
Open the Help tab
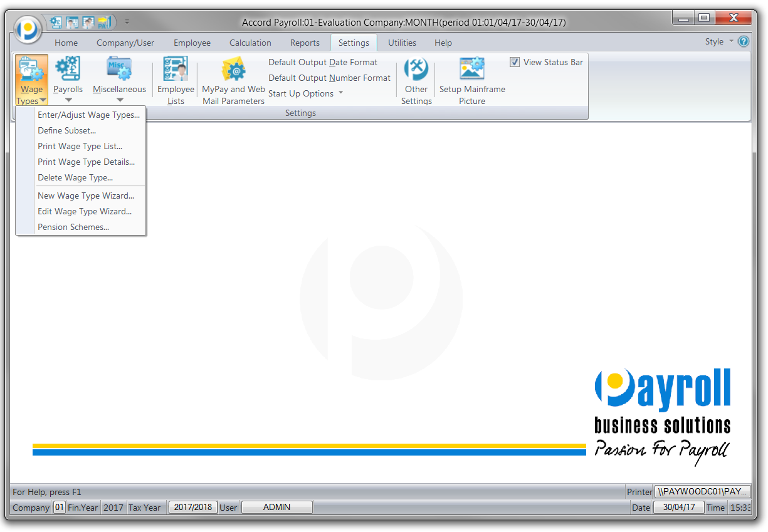pyautogui.click(x=443, y=43)
